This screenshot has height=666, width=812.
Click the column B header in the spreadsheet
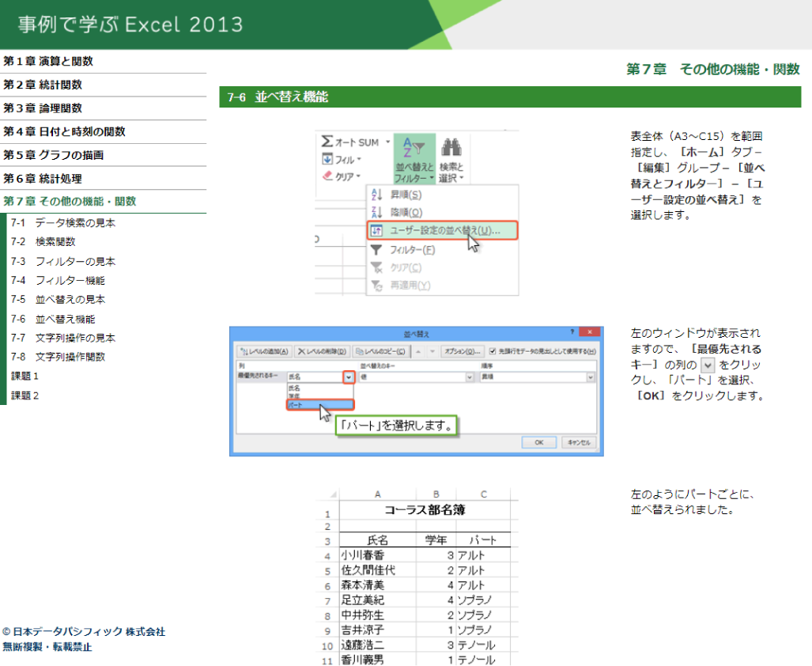[436, 494]
